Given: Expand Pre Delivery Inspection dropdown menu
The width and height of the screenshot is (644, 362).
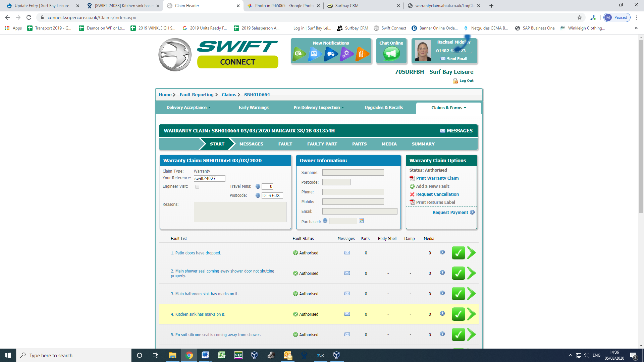Looking at the screenshot, I should pos(318,108).
